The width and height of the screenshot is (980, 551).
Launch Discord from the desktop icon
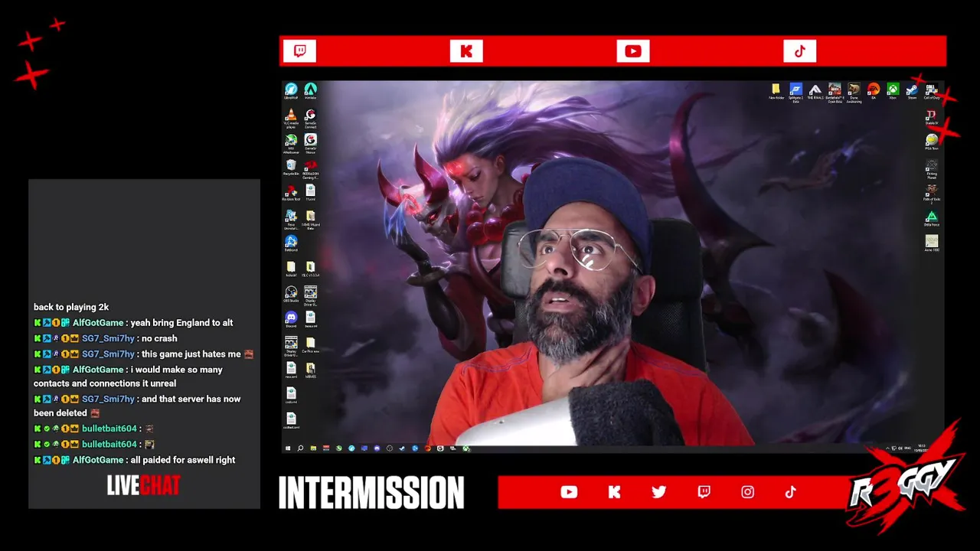tap(291, 319)
